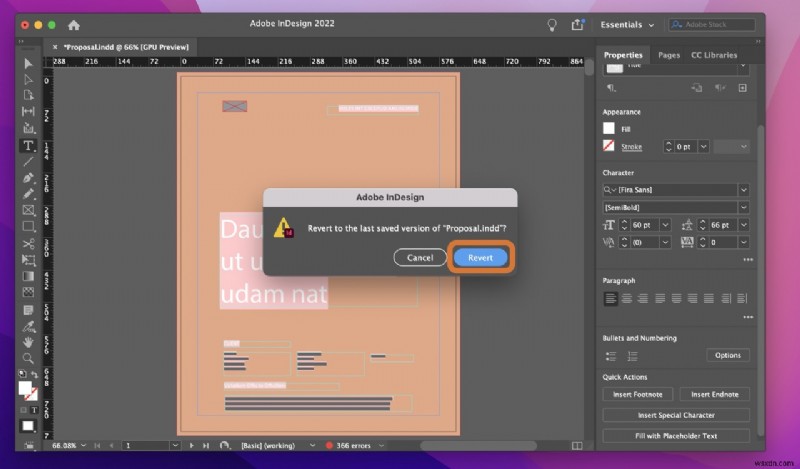Click the horizontal scrollbar at bottom
The width and height of the screenshot is (800, 469).
pos(478,446)
